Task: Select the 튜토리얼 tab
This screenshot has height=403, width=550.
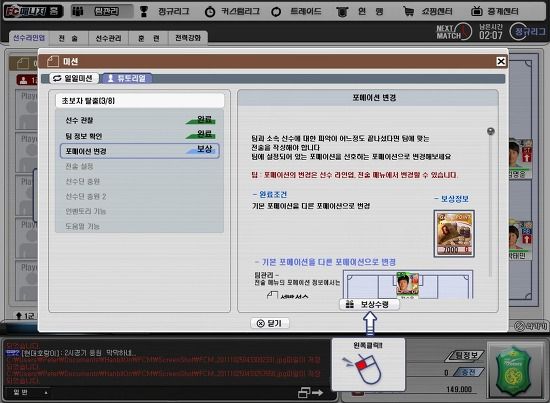Action: (127, 78)
